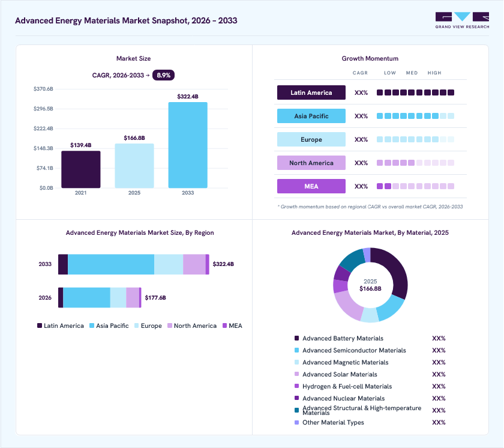Select the 2033 market size bar
This screenshot has width=504, height=448.
coord(188,145)
